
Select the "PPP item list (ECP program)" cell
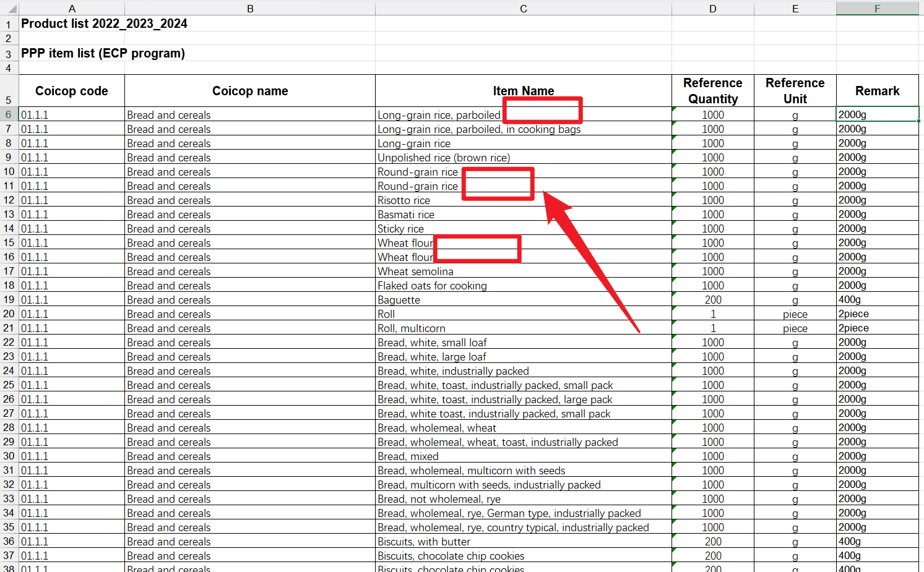coord(103,53)
